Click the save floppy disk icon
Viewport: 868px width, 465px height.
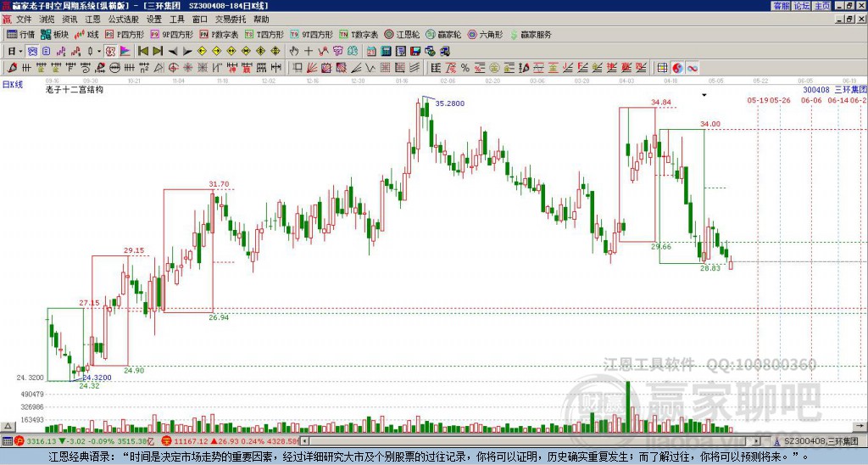tap(415, 51)
